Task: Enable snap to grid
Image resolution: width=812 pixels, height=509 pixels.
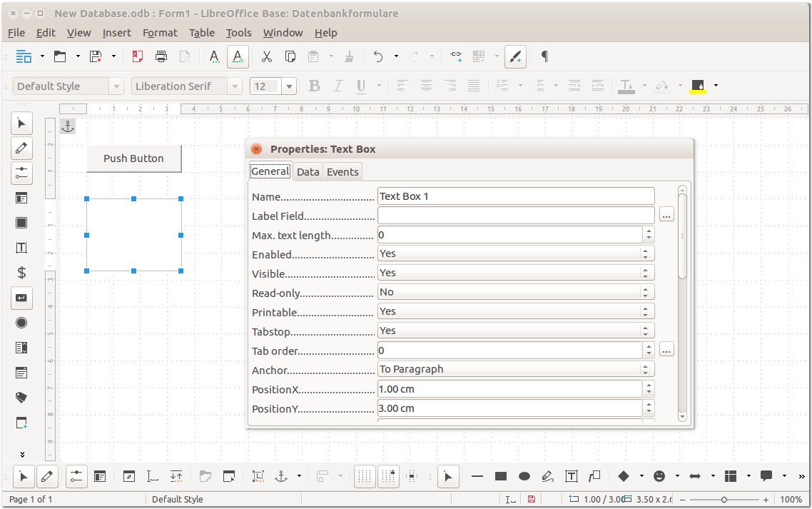Action: coord(390,476)
